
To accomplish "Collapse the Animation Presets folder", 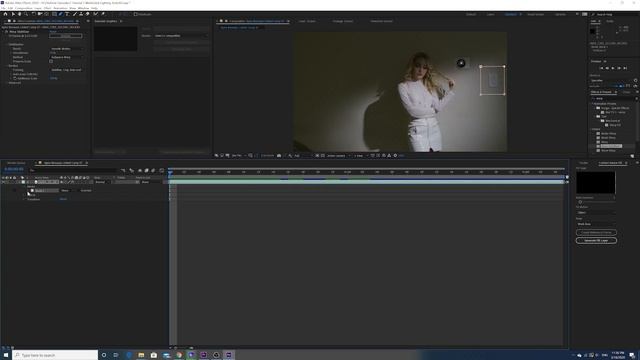I will [x=593, y=104].
